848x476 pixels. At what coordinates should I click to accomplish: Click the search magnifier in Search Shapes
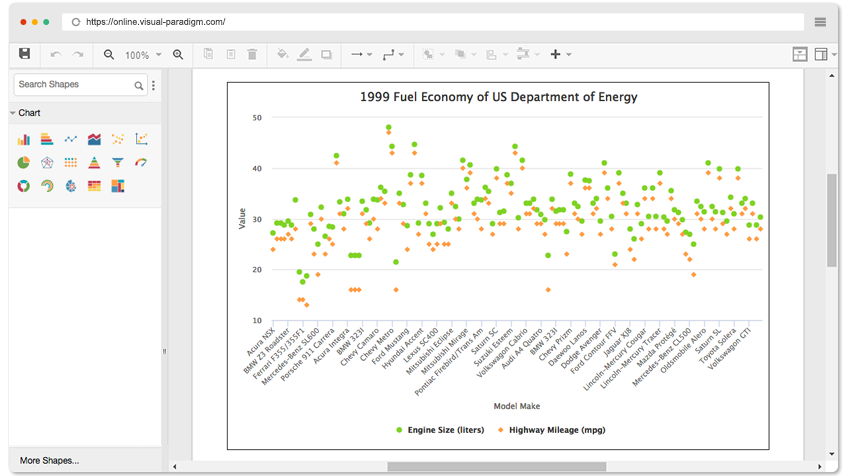click(x=139, y=85)
